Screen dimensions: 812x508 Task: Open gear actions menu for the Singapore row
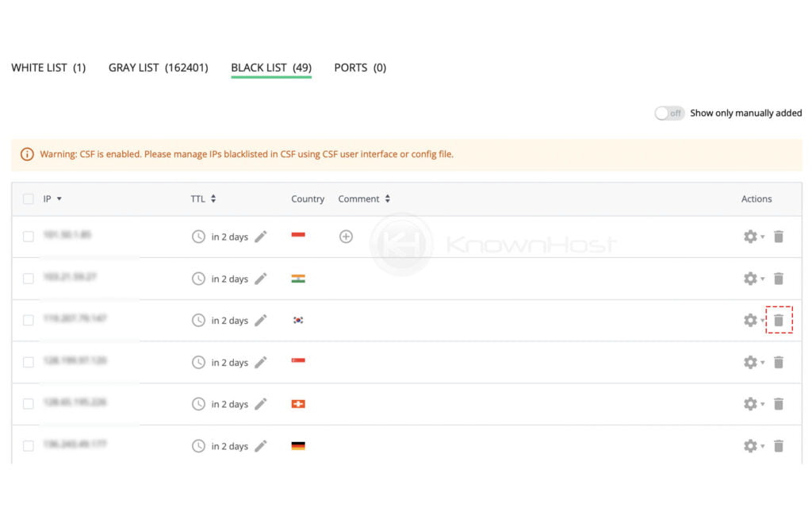(753, 362)
